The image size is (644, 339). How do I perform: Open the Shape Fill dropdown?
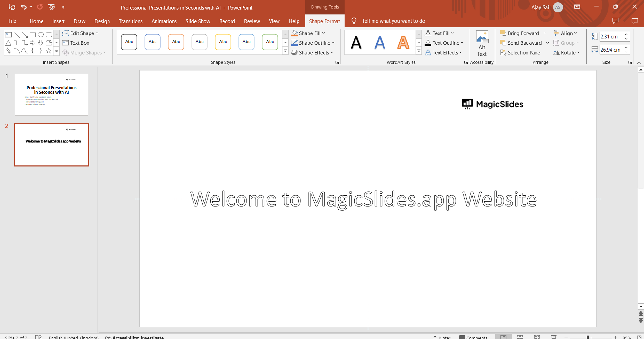click(308, 33)
